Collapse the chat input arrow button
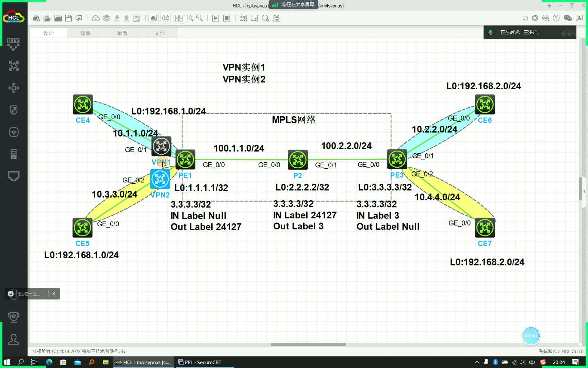 point(54,294)
